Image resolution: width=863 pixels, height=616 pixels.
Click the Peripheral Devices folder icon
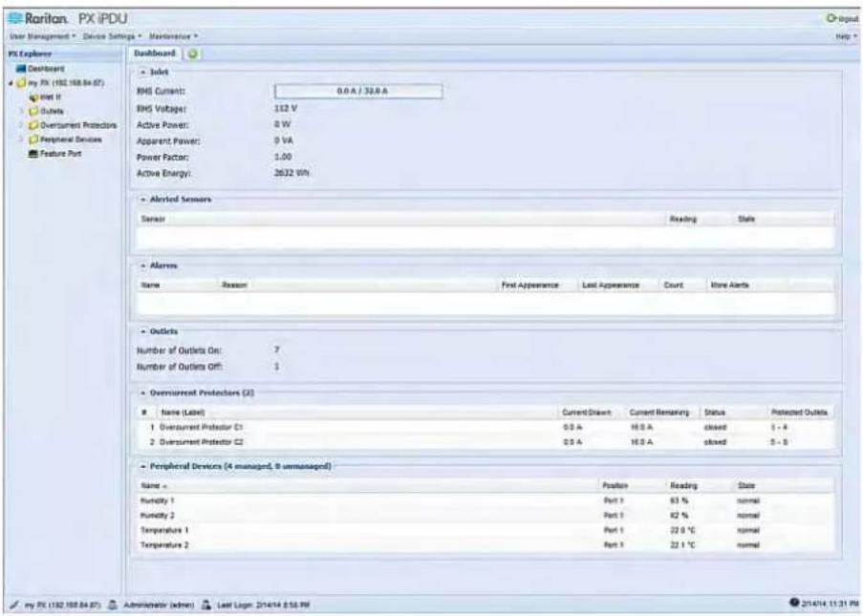pos(33,139)
